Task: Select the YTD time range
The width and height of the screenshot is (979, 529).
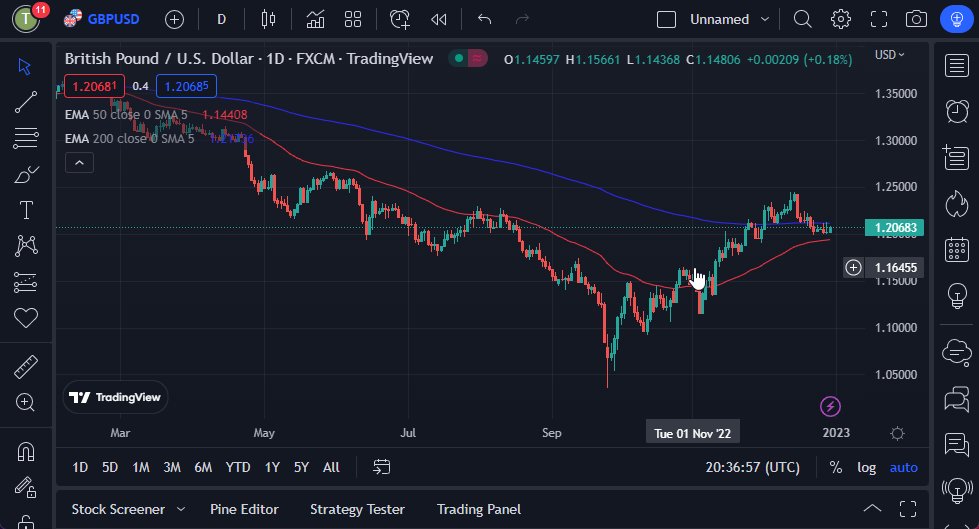Action: [238, 467]
